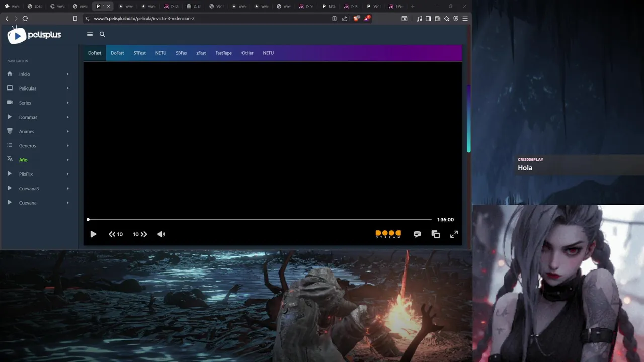
Task: Open site settings icon in address bar
Action: coord(87,19)
